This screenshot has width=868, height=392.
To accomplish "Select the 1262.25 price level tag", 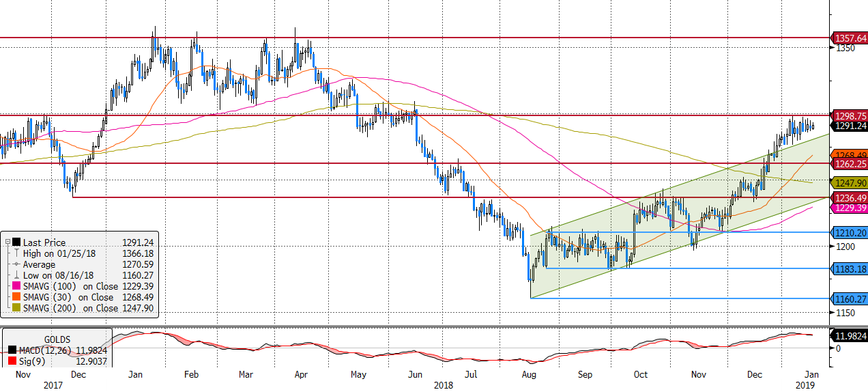I will [850, 164].
